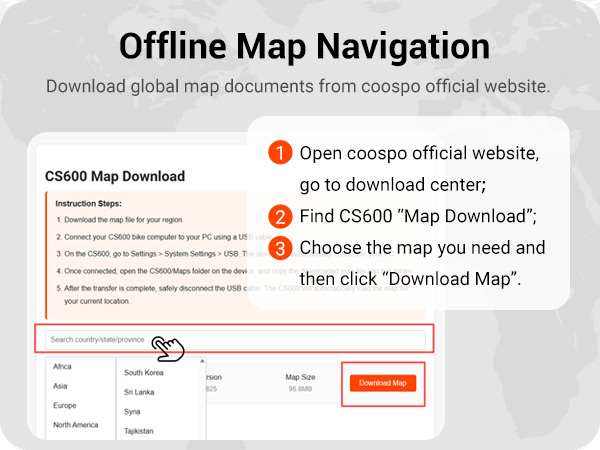
Task: Click the pointing hand cursor icon
Action: click(x=169, y=346)
